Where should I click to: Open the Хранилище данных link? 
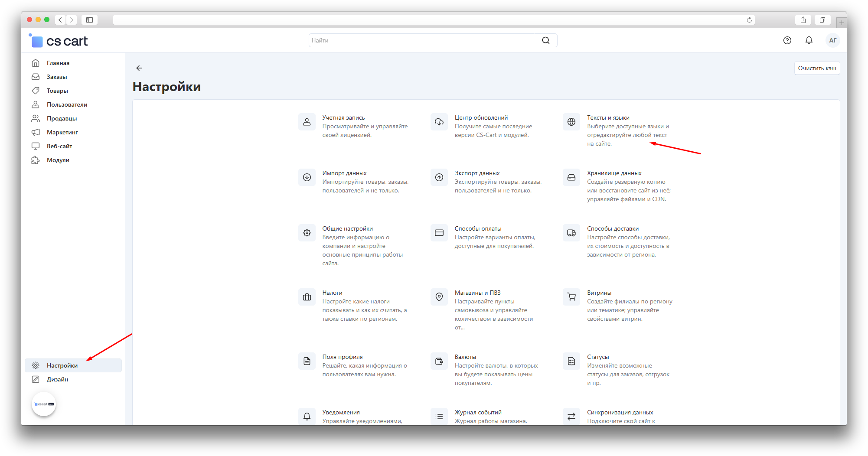tap(614, 173)
